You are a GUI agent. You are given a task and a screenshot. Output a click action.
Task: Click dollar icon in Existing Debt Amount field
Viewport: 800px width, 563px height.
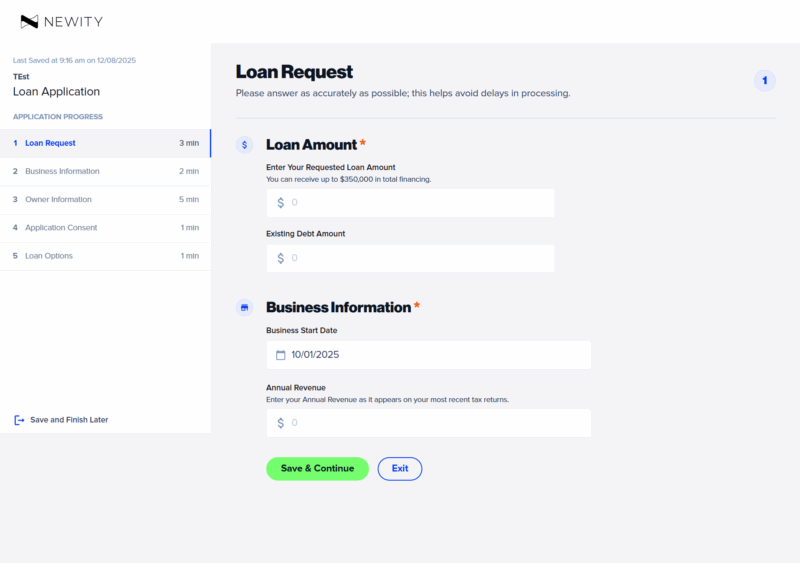[x=281, y=258]
